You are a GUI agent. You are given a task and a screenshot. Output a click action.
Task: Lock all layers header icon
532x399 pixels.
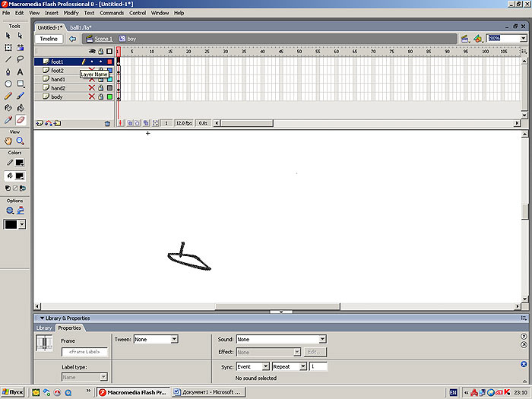coord(101,51)
